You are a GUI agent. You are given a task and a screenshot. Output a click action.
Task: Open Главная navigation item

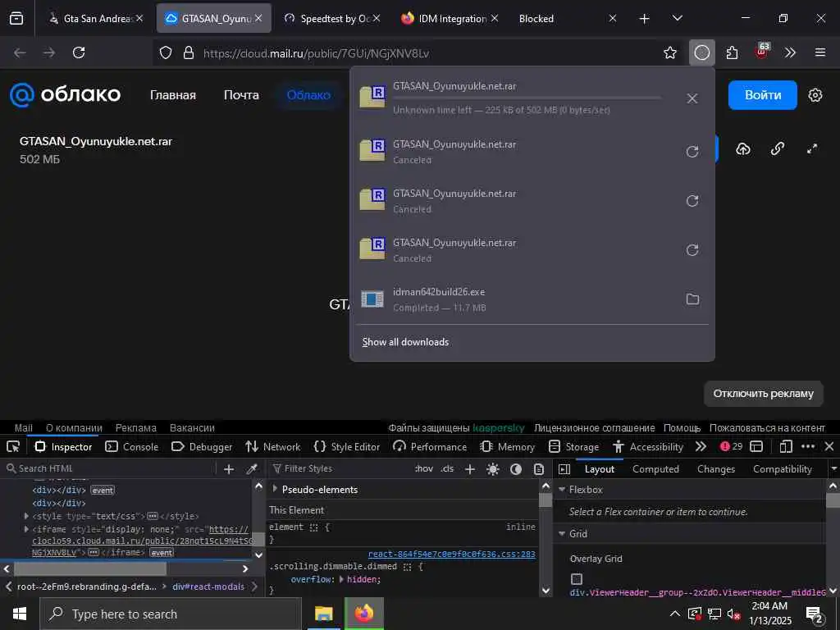point(173,95)
